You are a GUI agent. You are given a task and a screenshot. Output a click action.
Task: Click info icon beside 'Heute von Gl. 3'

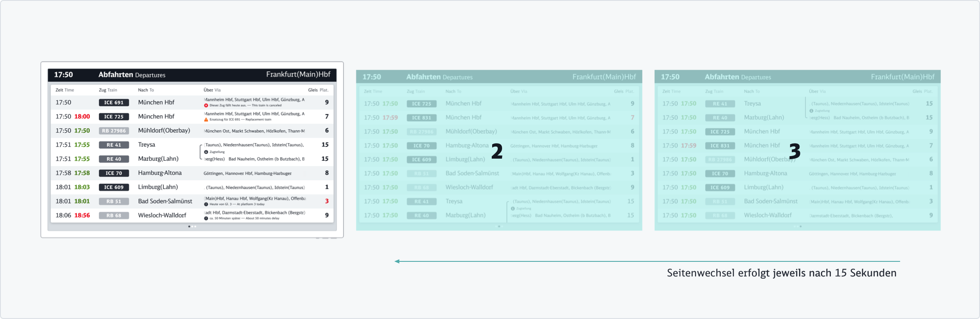206,204
